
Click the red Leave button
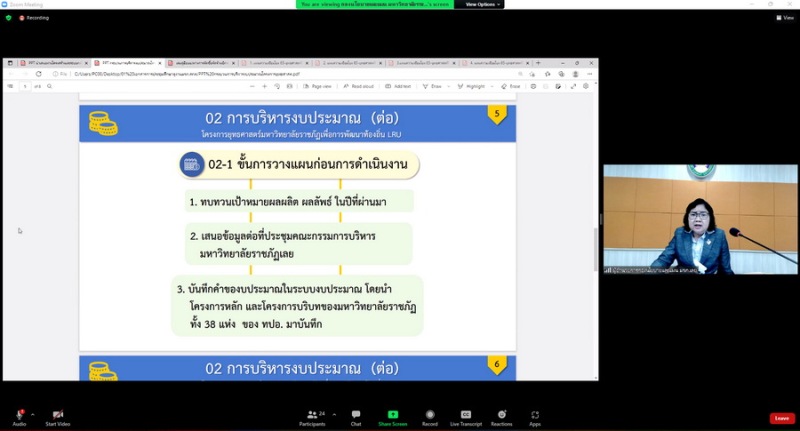point(782,418)
